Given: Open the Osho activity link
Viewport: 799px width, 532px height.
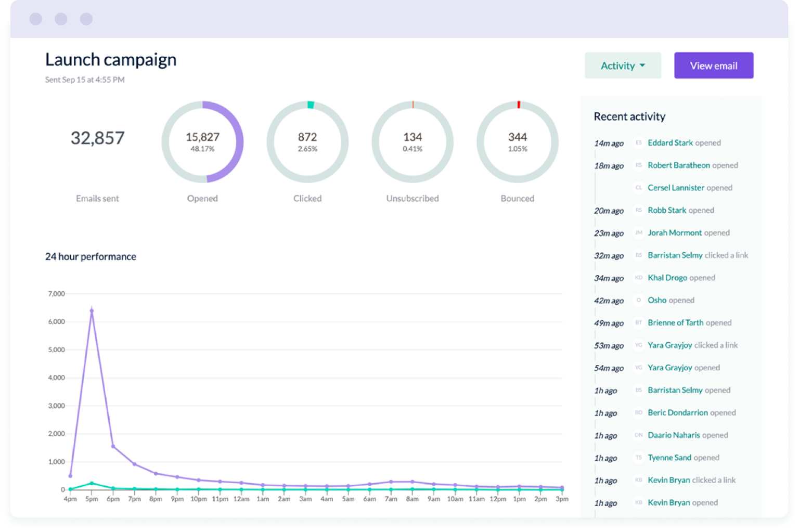Looking at the screenshot, I should [x=657, y=300].
